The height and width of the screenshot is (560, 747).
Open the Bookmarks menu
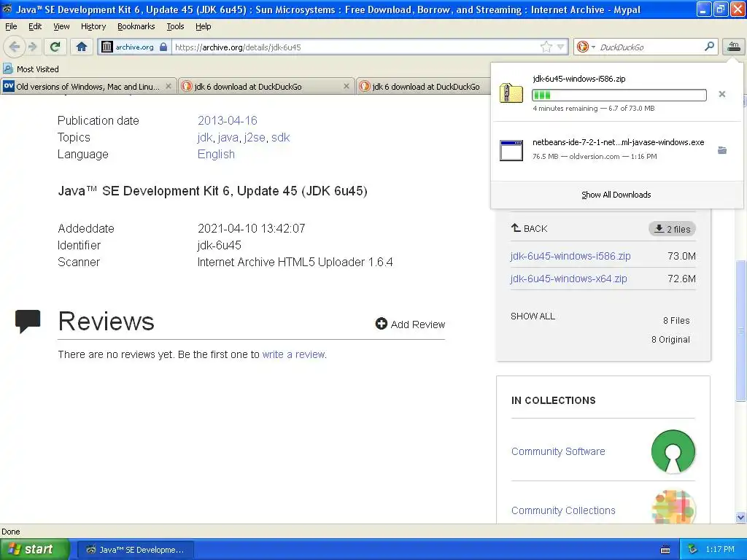(136, 26)
